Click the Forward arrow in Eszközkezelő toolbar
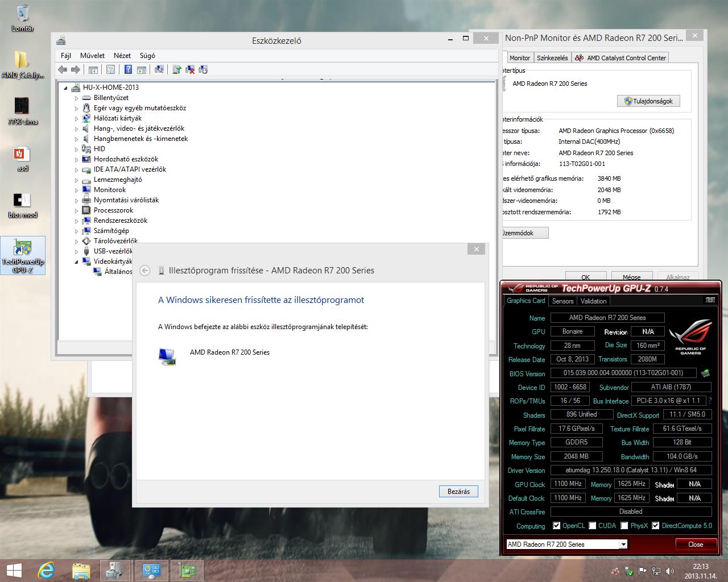Image resolution: width=728 pixels, height=582 pixels. [75, 69]
